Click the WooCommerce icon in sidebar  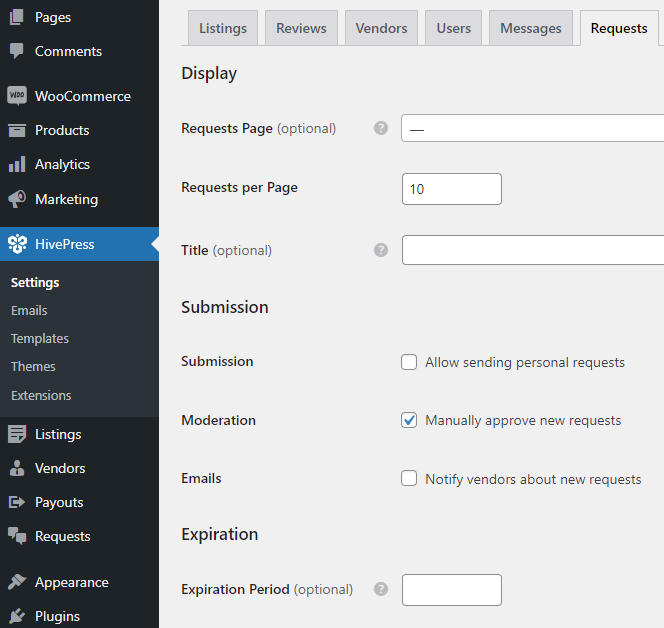17,96
